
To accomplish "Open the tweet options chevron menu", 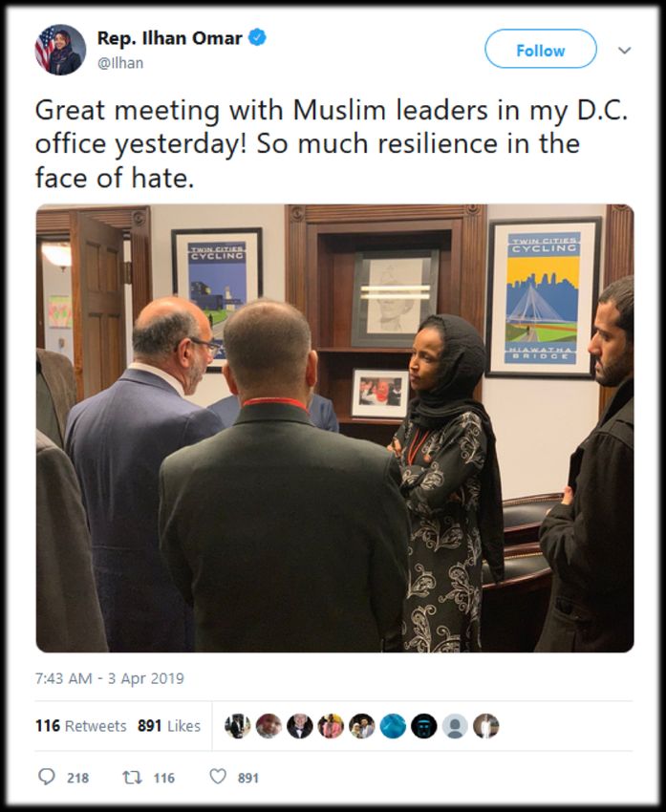I will click(625, 51).
